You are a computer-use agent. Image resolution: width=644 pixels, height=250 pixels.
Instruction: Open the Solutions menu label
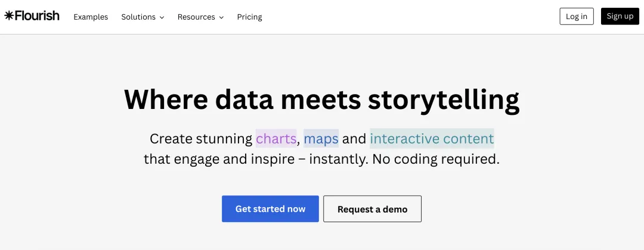[138, 17]
